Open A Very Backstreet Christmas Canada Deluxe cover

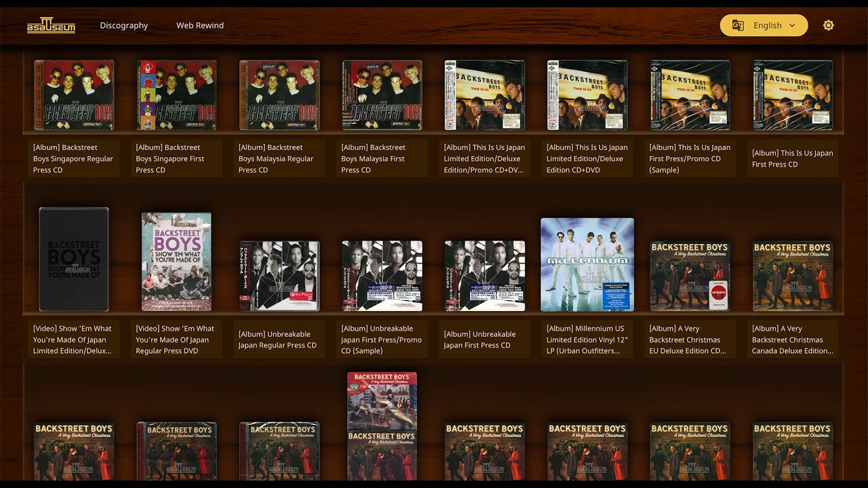pos(793,276)
